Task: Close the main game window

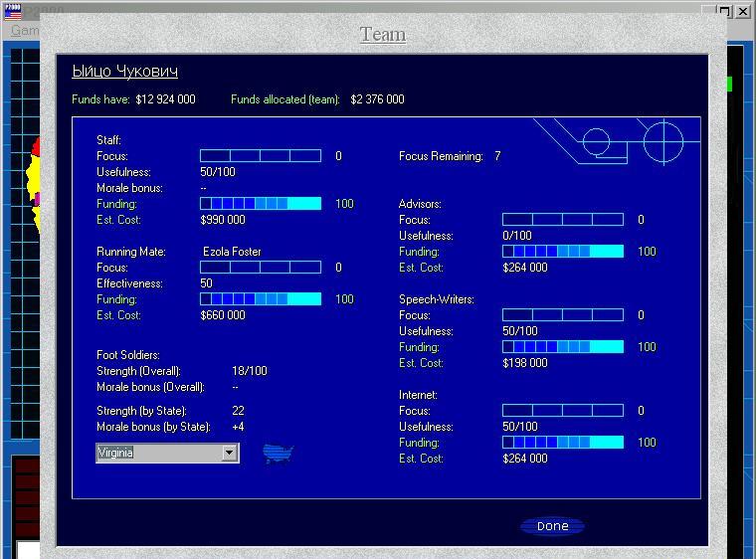Action: point(742,12)
